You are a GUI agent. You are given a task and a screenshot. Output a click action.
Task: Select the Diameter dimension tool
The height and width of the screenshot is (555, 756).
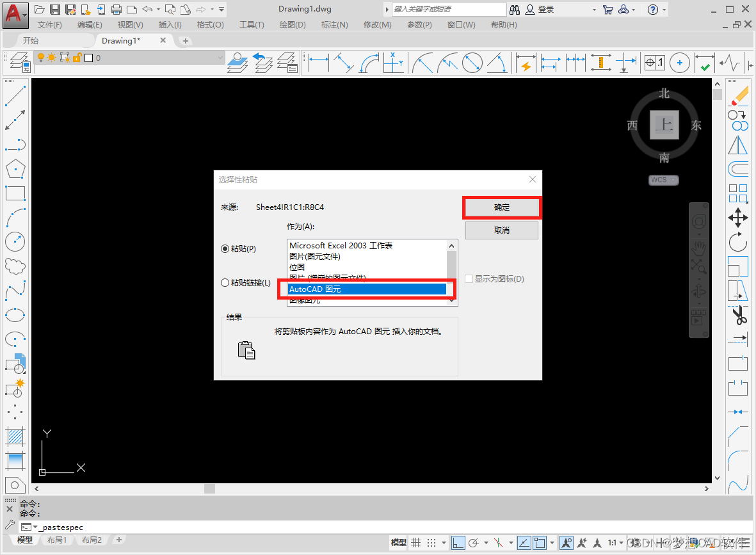(x=472, y=63)
